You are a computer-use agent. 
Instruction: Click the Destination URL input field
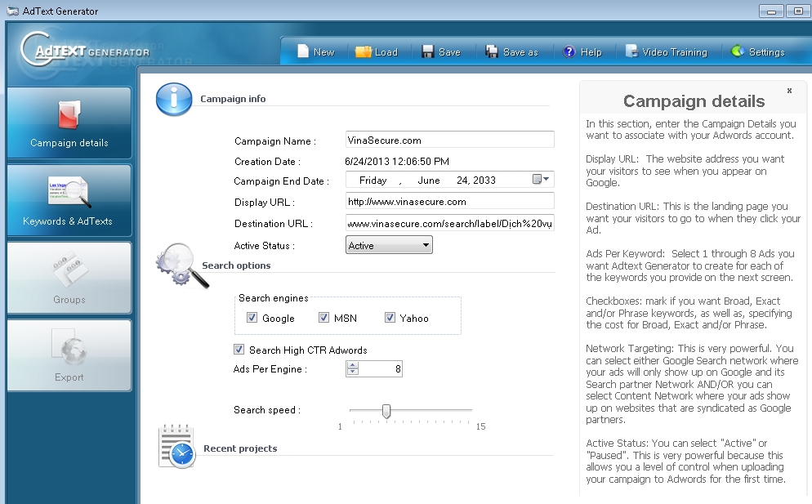(450, 223)
